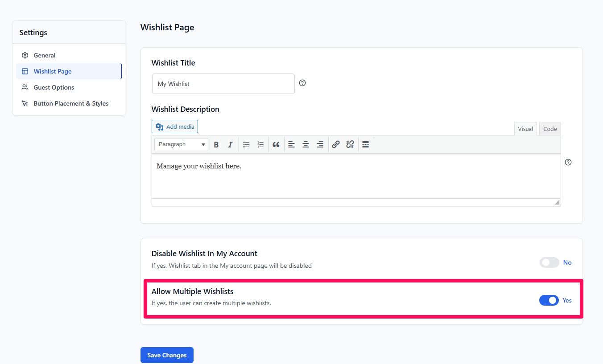Apply italic formatting in the editor toolbar

pos(230,144)
